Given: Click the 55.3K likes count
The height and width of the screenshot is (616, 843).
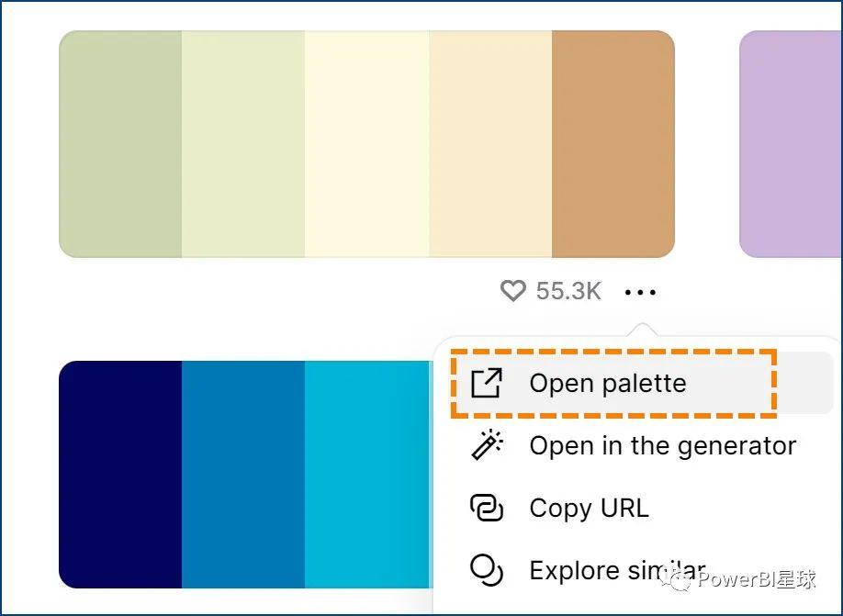Looking at the screenshot, I should tap(568, 292).
